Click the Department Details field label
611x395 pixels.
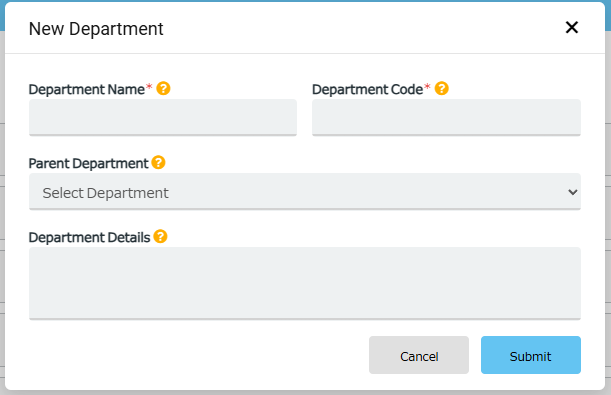[89, 238]
